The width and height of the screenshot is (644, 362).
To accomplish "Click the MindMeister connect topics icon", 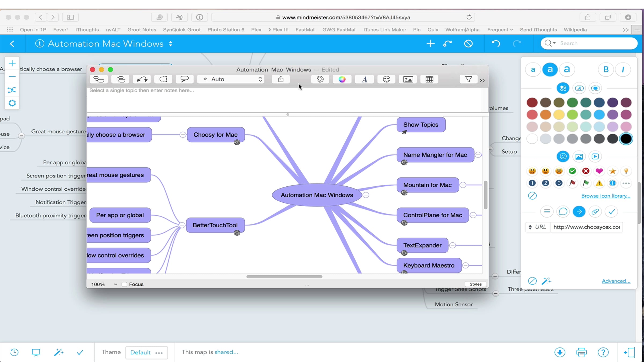I will pos(447,43).
